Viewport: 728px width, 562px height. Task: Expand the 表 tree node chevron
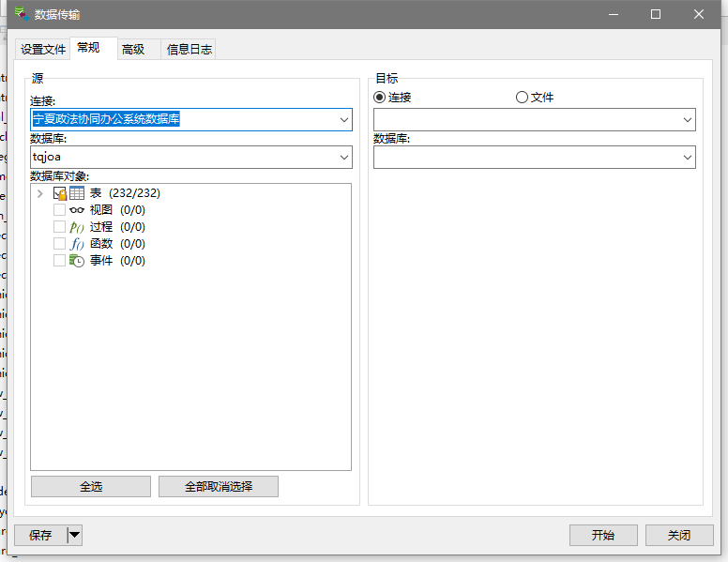point(40,193)
